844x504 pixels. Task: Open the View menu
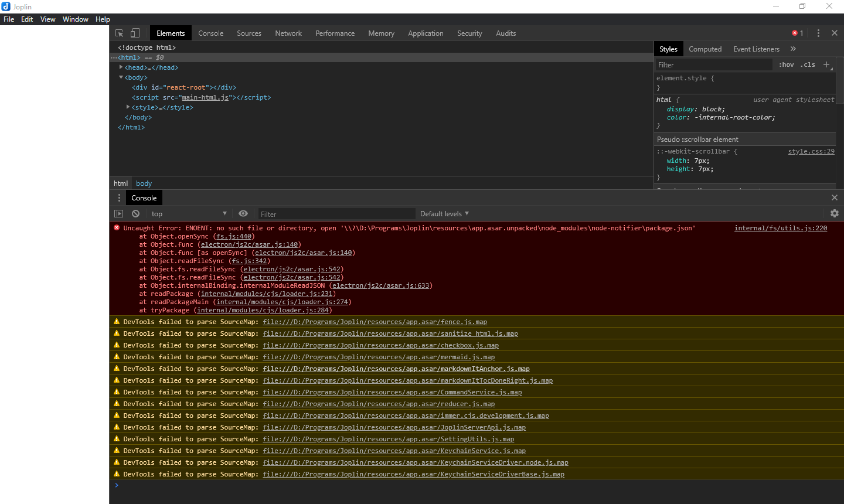(x=47, y=19)
